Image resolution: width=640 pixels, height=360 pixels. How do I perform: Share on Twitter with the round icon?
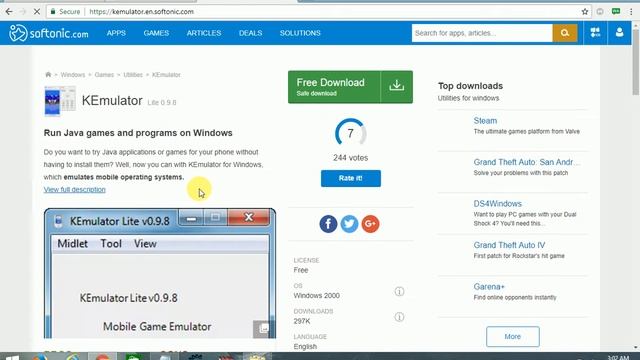[x=349, y=224]
